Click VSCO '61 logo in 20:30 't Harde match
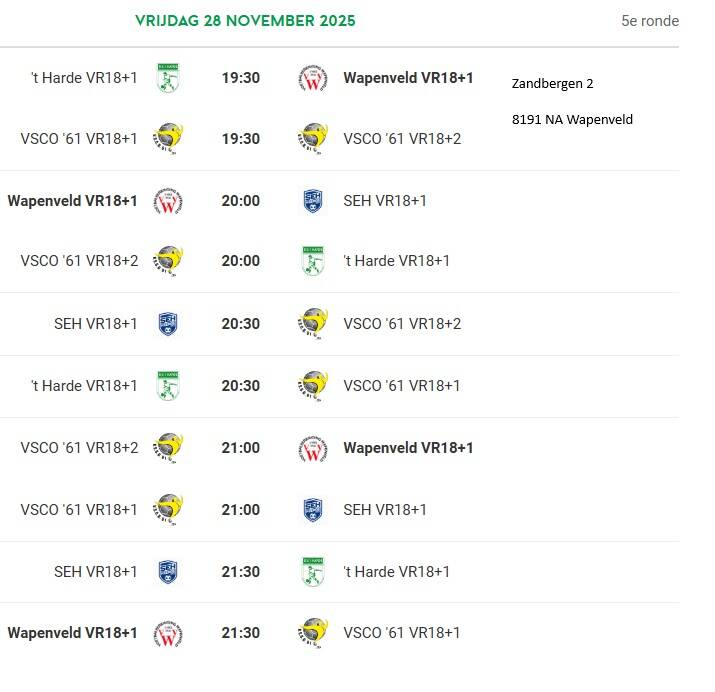This screenshot has width=715, height=692. coord(312,386)
